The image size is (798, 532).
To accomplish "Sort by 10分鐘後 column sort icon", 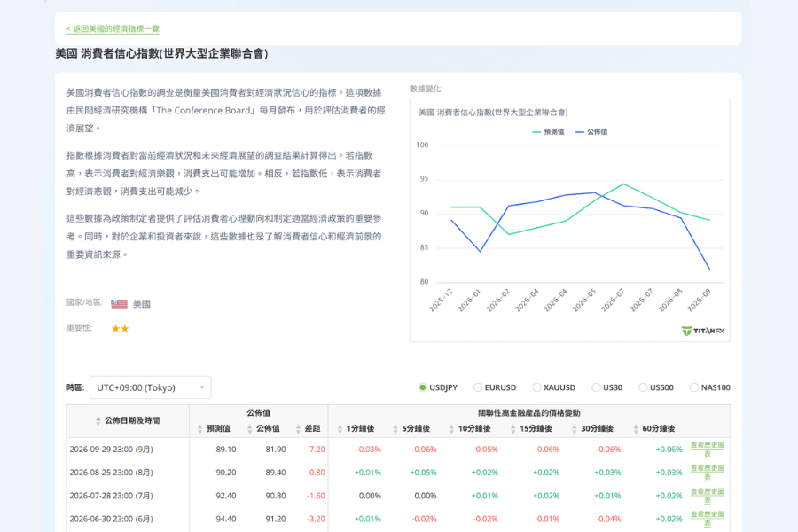I will click(x=451, y=429).
